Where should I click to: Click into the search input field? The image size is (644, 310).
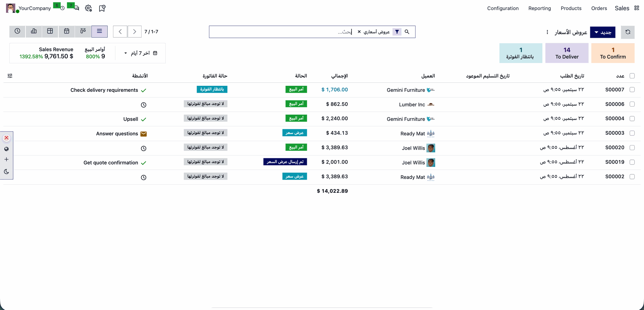(x=282, y=32)
